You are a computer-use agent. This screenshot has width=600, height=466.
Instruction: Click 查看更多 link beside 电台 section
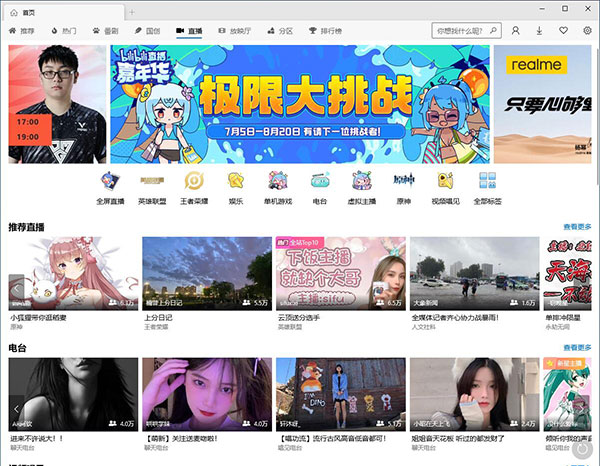(x=577, y=347)
